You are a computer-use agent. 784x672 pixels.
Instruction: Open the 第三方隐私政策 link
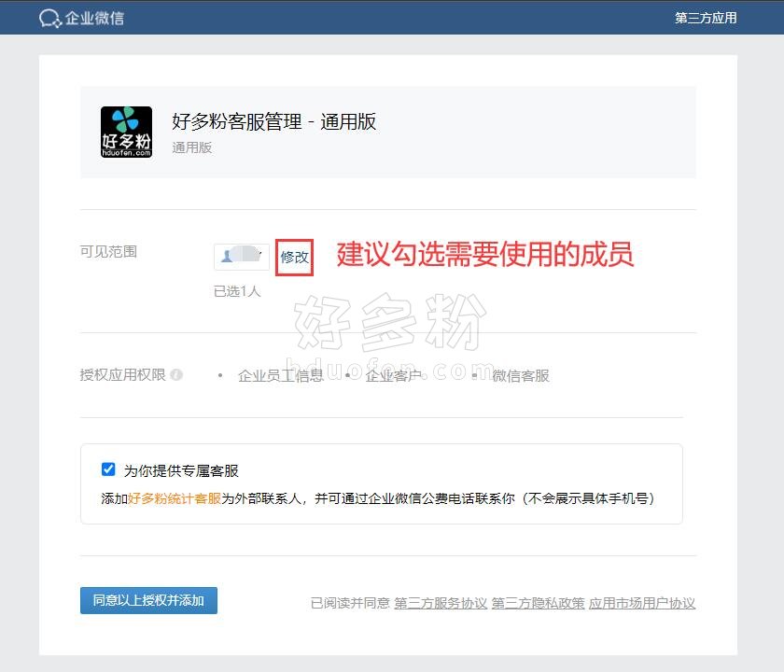point(538,603)
